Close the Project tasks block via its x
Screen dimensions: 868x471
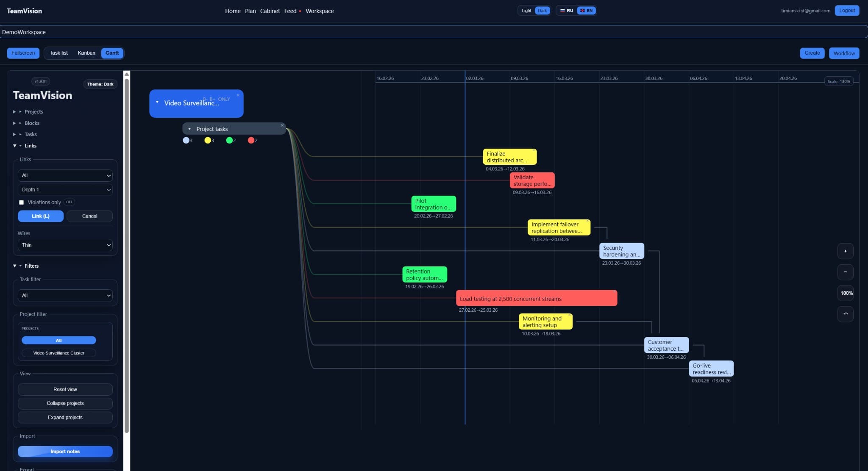282,125
